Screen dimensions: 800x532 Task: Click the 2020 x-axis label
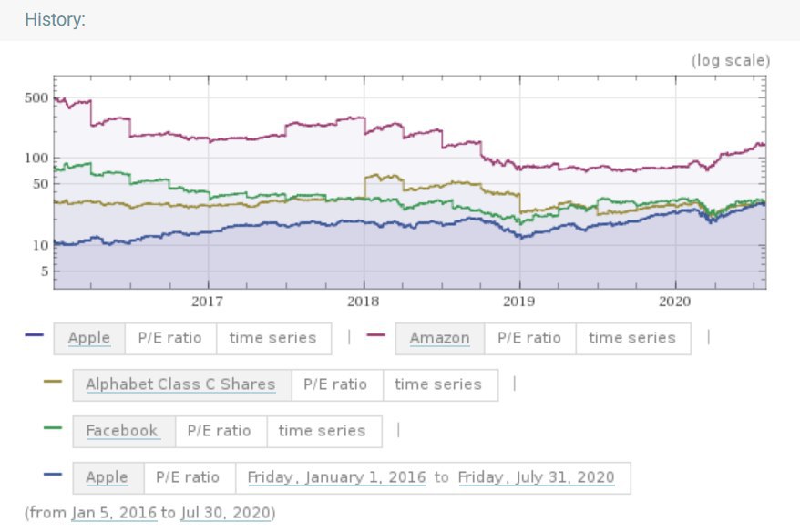click(675, 302)
